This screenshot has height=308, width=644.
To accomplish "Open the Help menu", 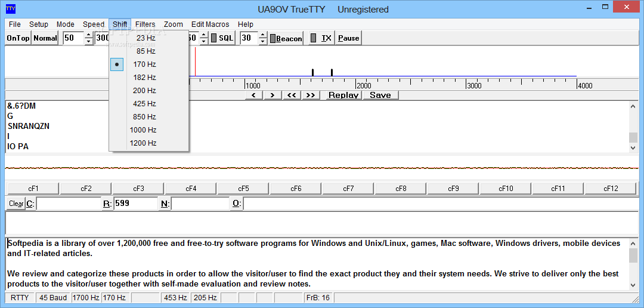I will 246,24.
